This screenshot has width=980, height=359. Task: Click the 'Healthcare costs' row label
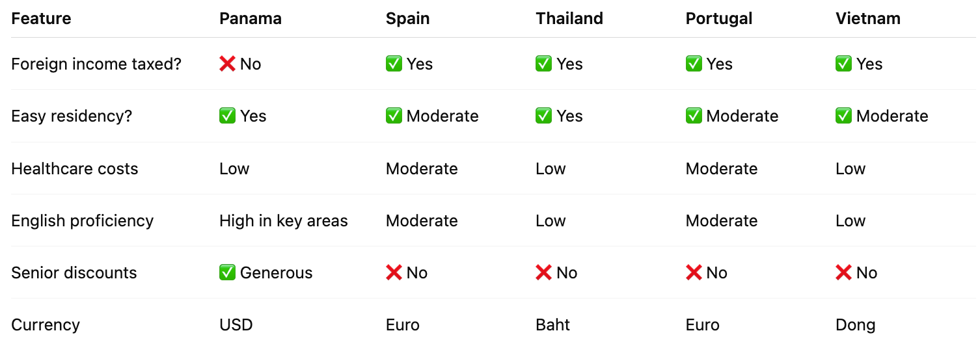75,168
